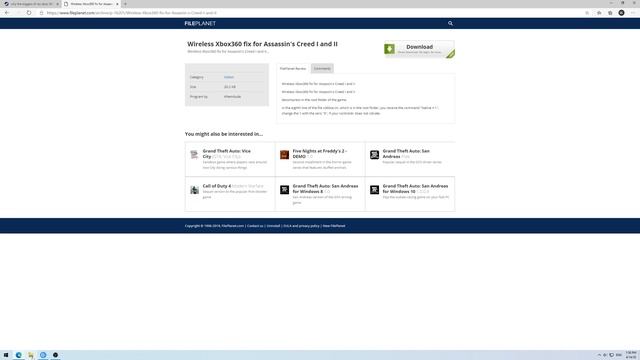Viewport: 640px width, 360px height.
Task: Click the green Download button
Action: (x=419, y=49)
